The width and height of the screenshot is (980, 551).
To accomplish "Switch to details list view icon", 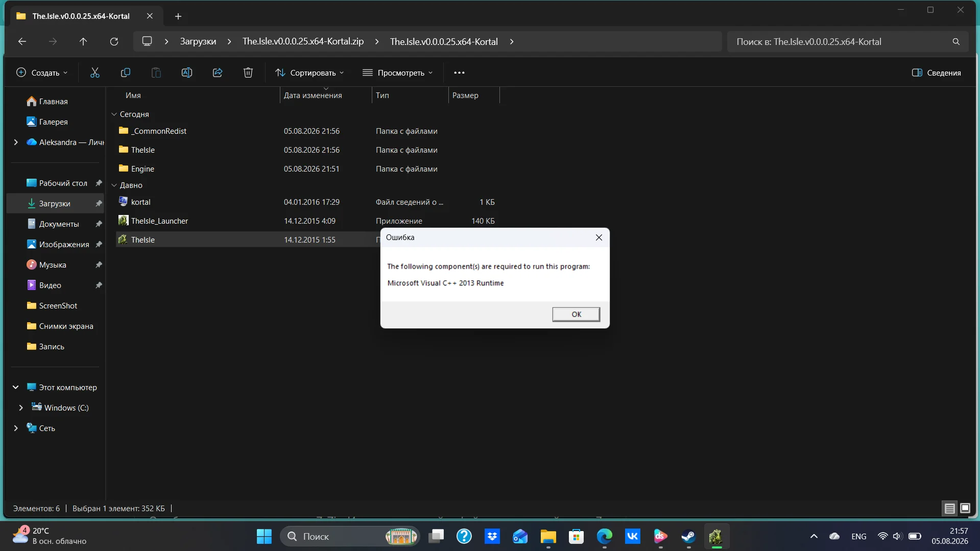I will point(949,508).
